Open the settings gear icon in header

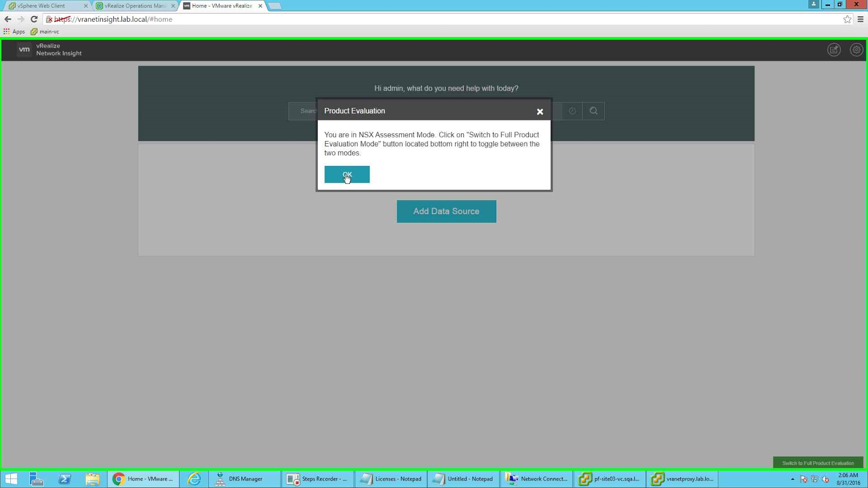click(856, 50)
